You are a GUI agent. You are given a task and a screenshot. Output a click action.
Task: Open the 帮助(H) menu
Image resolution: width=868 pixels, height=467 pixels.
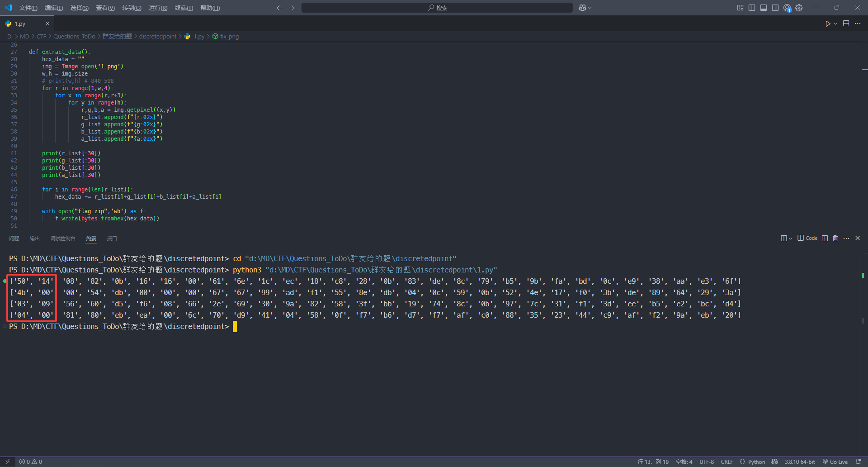(x=210, y=8)
